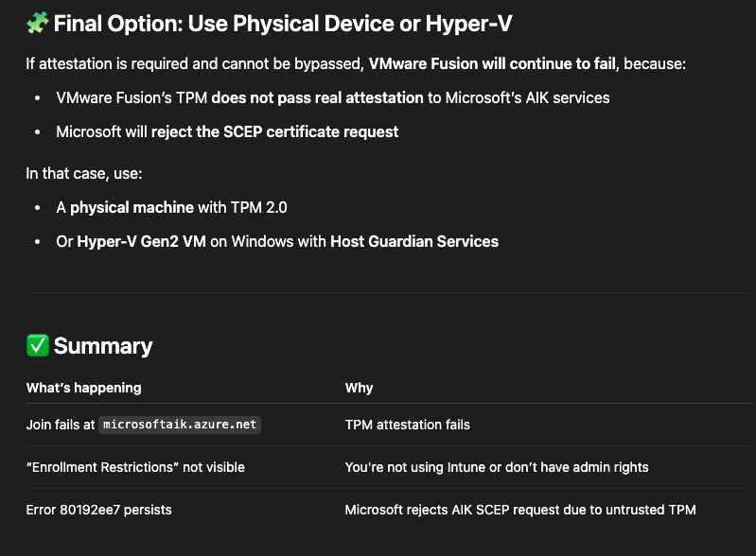Click the green checkmark Summary icon
This screenshot has width=756, height=556.
[38, 345]
